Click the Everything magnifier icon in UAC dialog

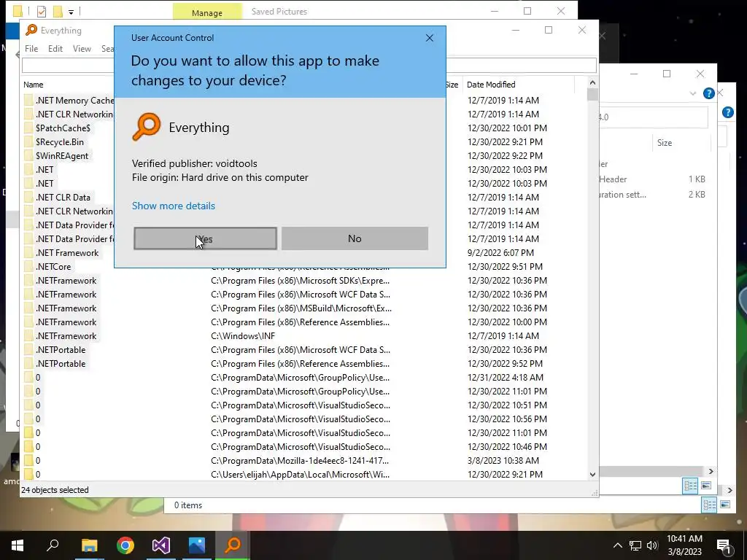[146, 127]
